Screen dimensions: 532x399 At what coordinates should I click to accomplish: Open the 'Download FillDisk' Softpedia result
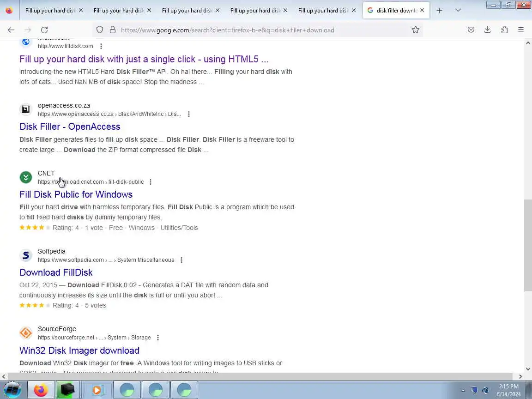56,272
